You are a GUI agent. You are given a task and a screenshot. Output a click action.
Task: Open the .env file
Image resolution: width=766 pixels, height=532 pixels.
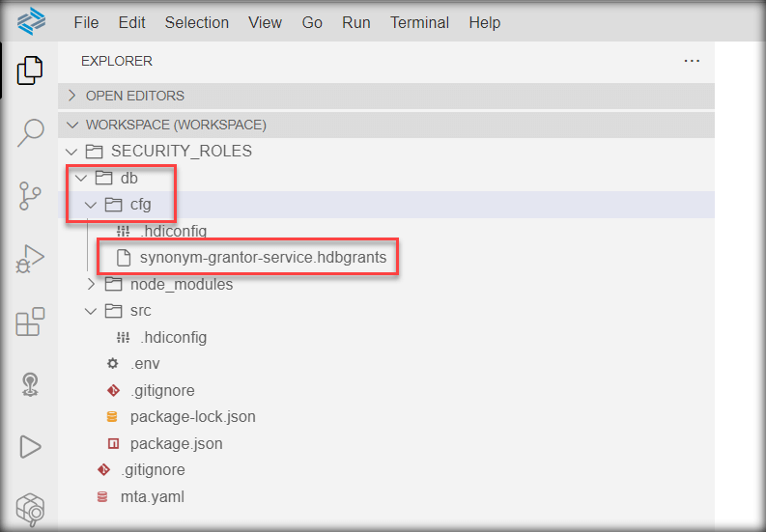click(145, 364)
